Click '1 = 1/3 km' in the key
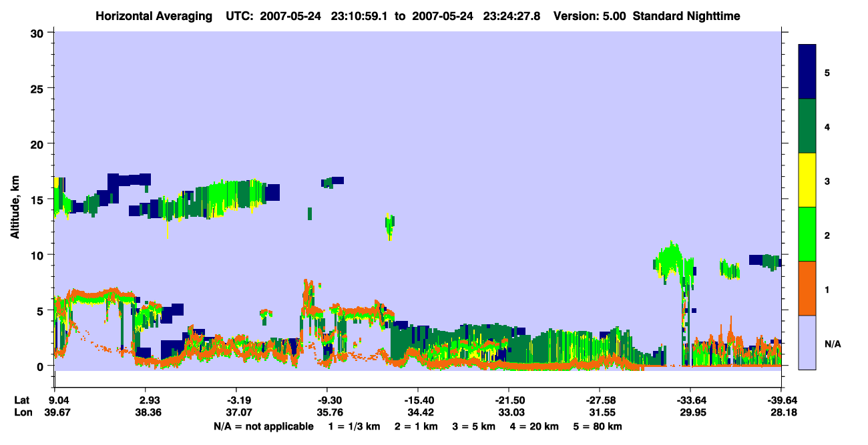Image resolution: width=868 pixels, height=445 pixels. pos(354,426)
